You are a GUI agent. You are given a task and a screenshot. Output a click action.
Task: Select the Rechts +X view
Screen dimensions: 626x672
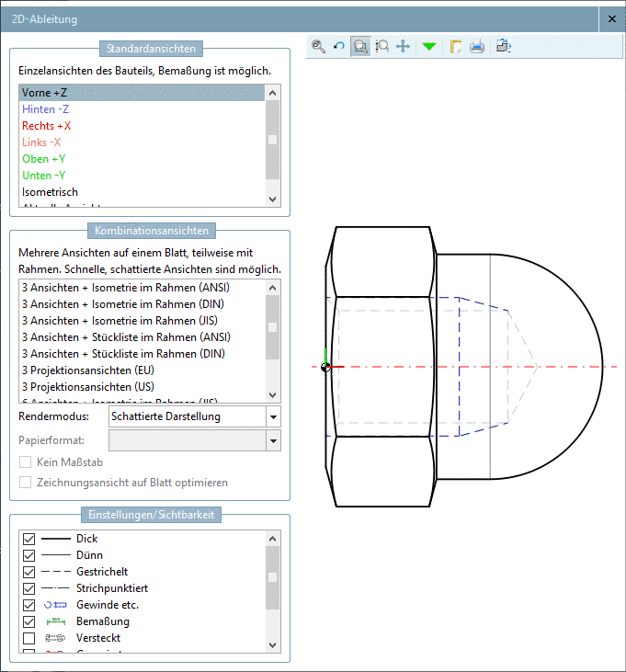click(x=142, y=126)
